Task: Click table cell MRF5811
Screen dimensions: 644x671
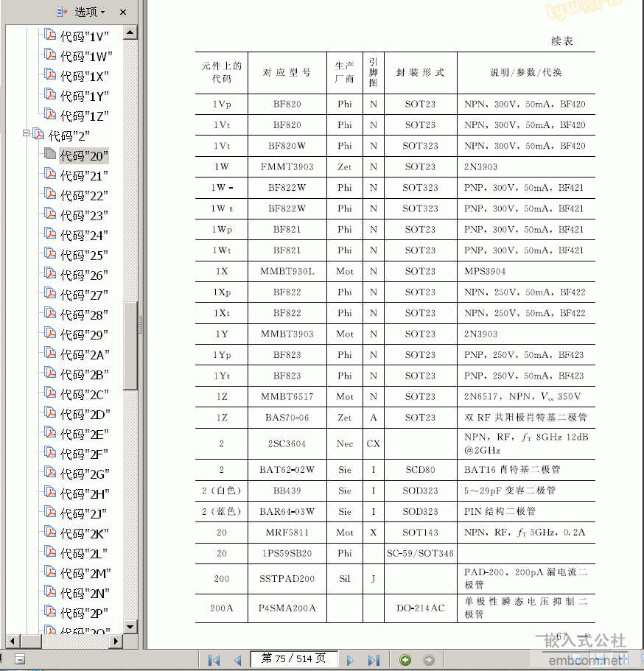Action: [x=287, y=533]
